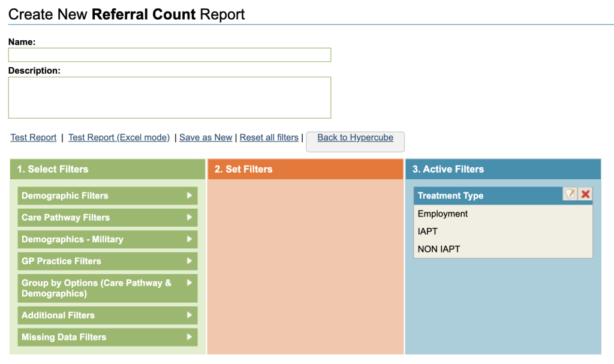This screenshot has height=364, width=614.
Task: Open Group by Options filter group
Action: 107,288
